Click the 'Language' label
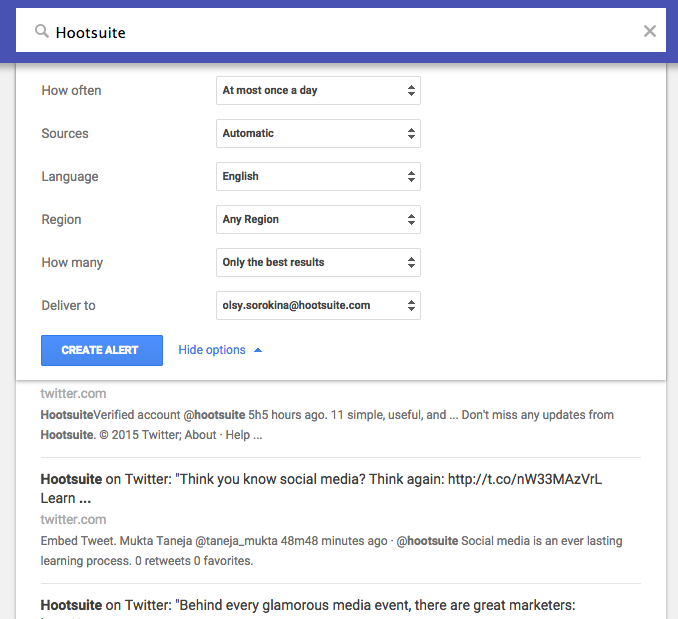678x619 pixels. [70, 177]
